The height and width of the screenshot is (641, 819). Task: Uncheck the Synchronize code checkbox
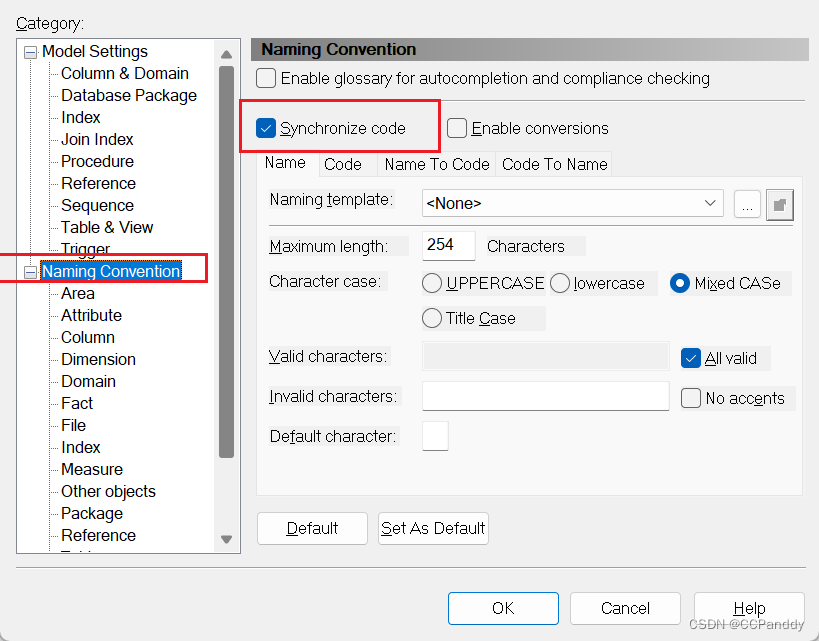coord(266,128)
